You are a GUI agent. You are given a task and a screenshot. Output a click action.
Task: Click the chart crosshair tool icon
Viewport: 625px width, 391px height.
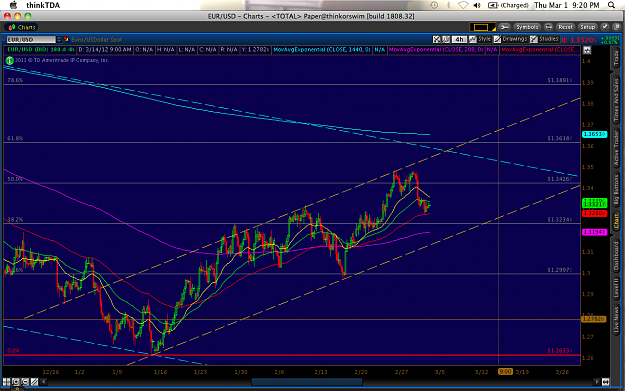click(x=437, y=39)
